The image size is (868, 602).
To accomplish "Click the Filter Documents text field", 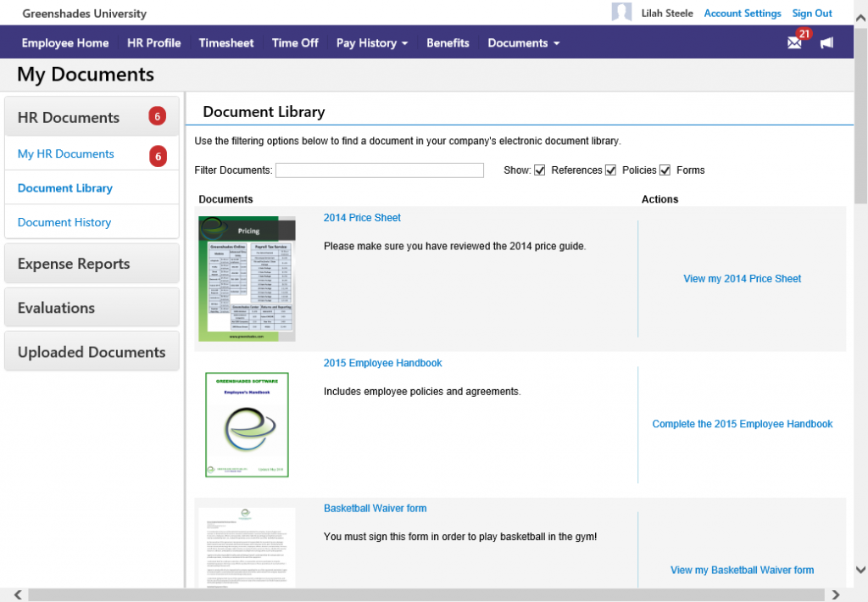I will tap(380, 170).
